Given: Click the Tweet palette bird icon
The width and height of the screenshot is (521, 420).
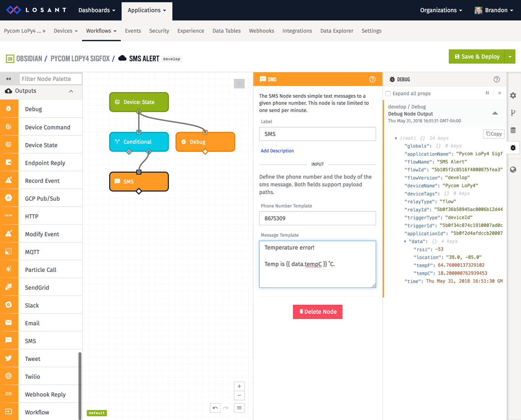Looking at the screenshot, I should 9,359.
